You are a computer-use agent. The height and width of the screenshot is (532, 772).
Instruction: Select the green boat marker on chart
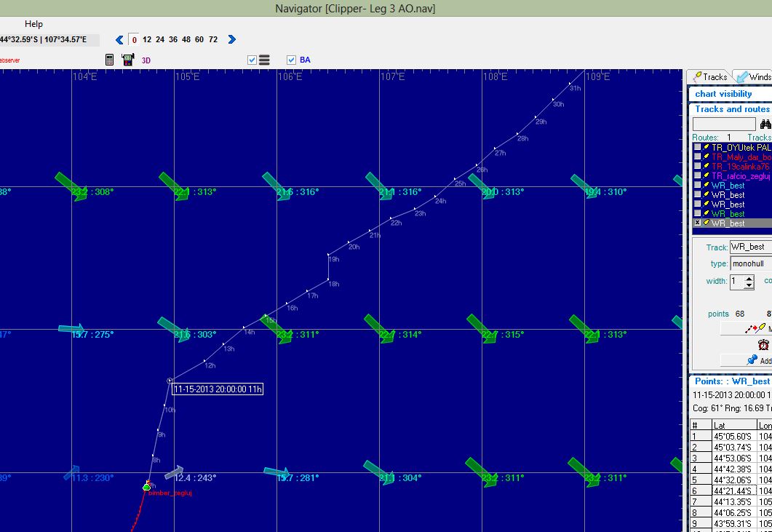click(x=146, y=487)
